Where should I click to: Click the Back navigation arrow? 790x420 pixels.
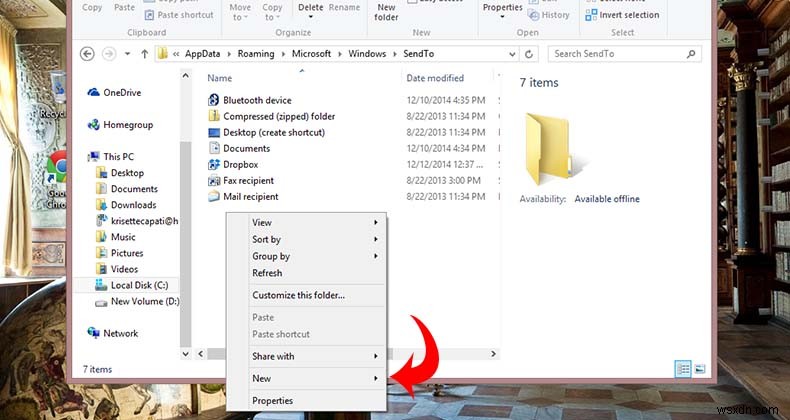(87, 54)
